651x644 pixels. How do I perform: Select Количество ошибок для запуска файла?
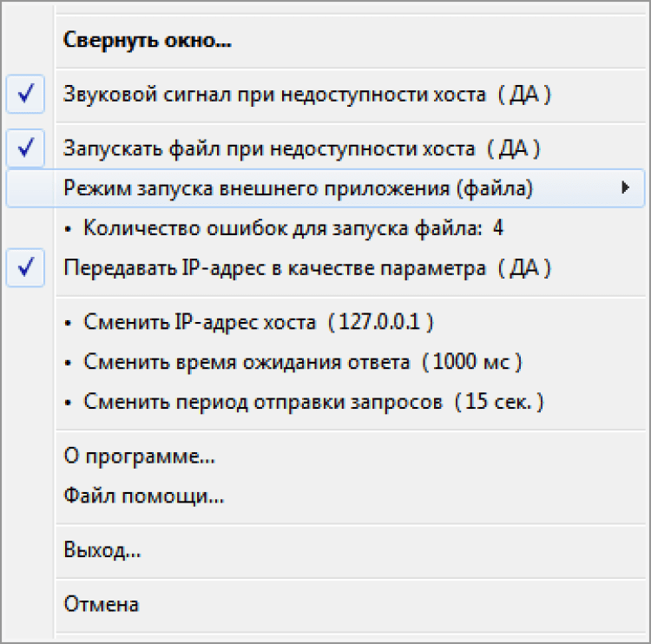(293, 229)
